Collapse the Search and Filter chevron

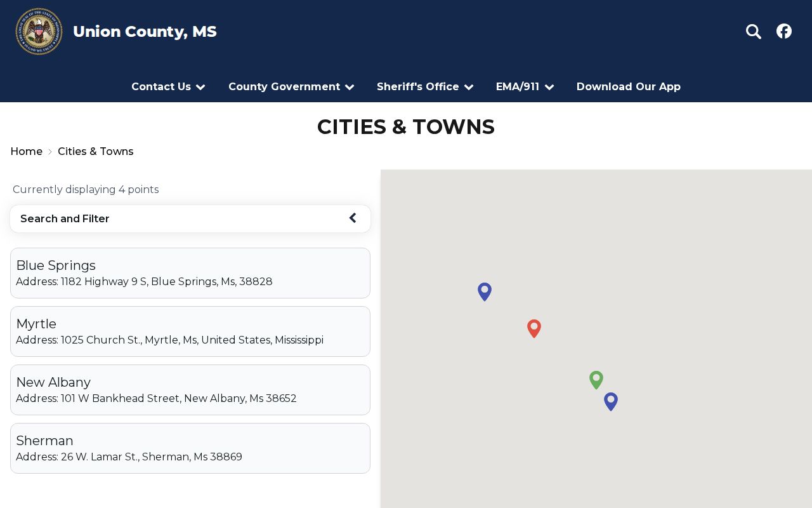[x=353, y=218]
